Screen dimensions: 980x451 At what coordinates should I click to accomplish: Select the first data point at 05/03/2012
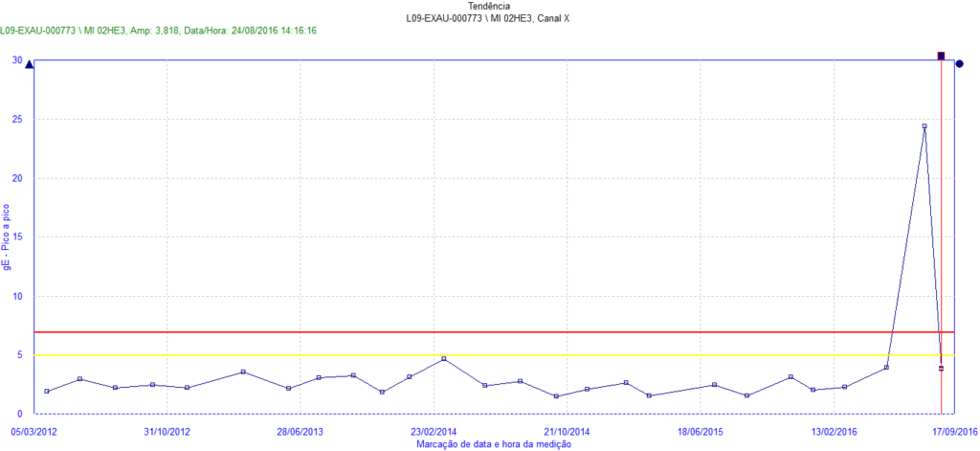click(46, 391)
